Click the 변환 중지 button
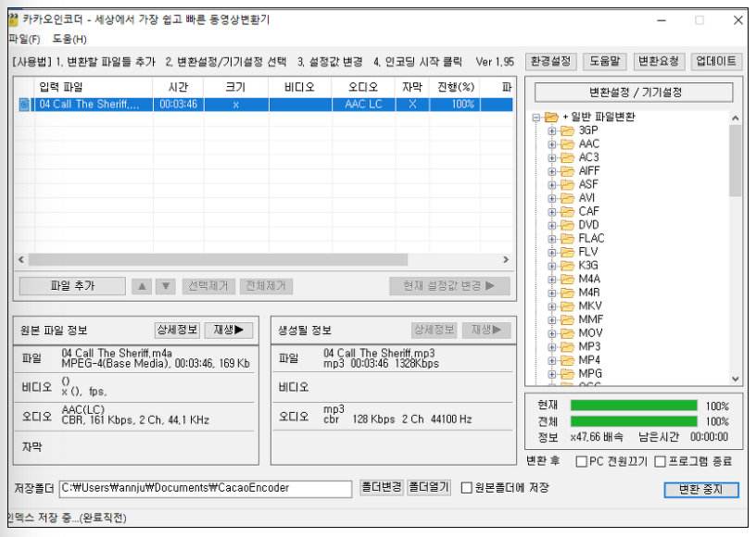756x537 pixels. tap(701, 490)
